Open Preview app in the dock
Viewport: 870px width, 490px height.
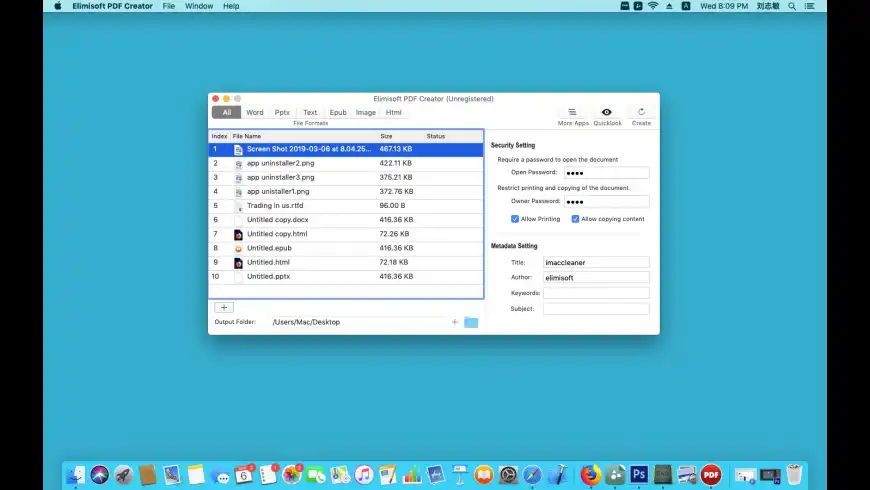[x=172, y=475]
